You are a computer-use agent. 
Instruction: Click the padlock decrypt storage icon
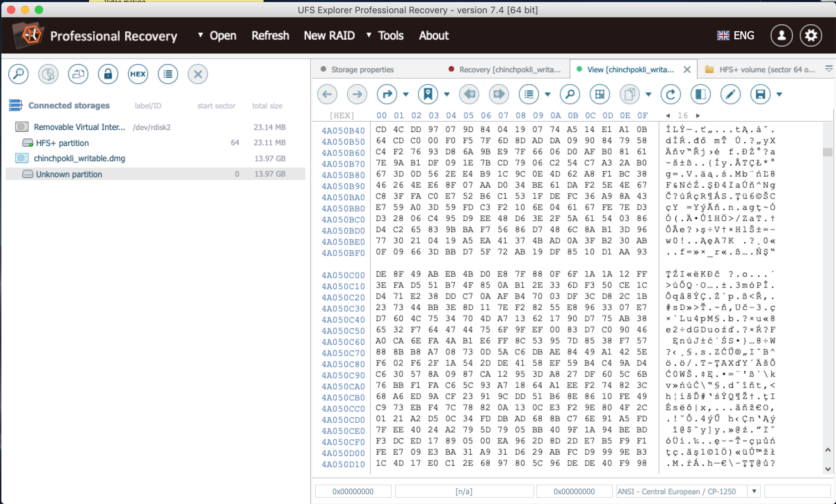pyautogui.click(x=108, y=74)
